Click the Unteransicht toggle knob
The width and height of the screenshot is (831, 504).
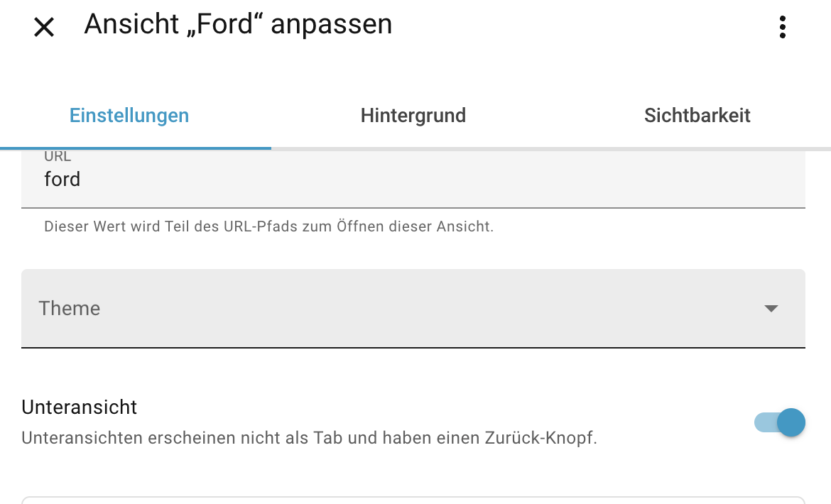pyautogui.click(x=791, y=423)
